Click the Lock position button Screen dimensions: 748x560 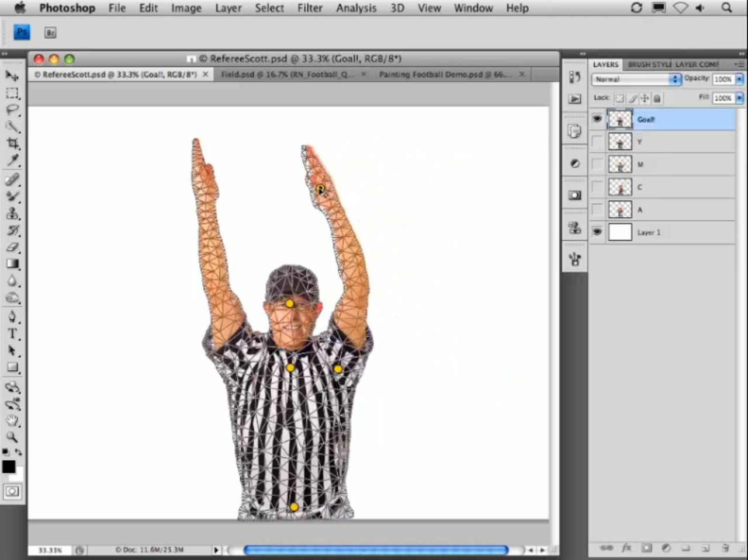pos(645,98)
